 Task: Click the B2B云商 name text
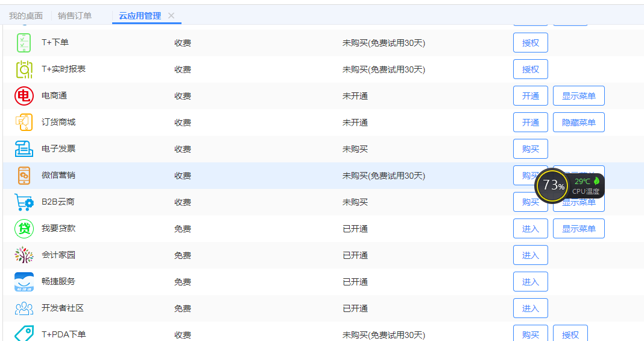pos(58,202)
